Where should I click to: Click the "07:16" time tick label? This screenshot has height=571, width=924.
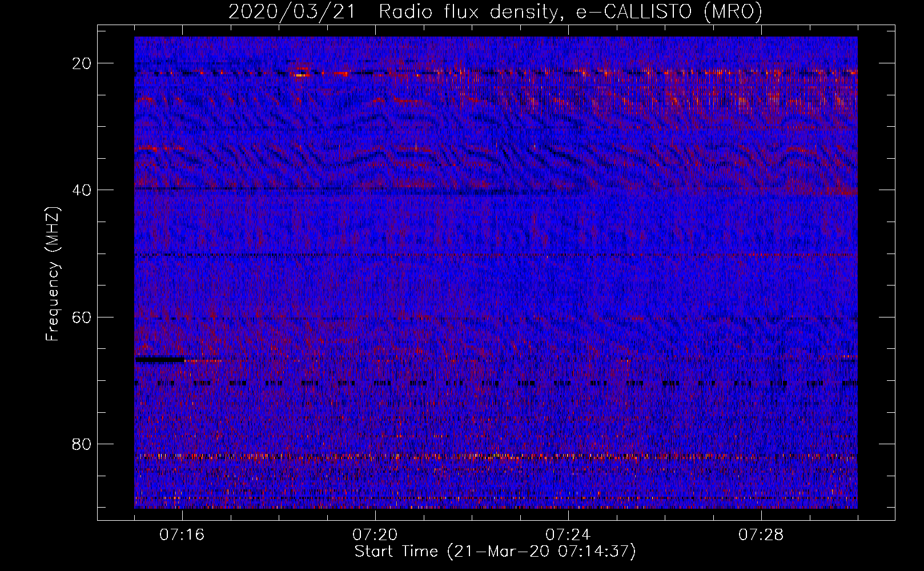tap(182, 535)
